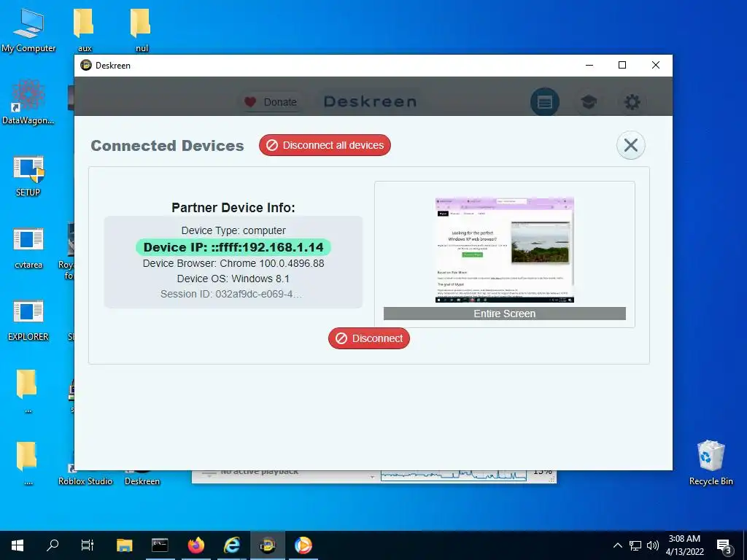
Task: Select the DataWagon desktop shortcut
Action: click(x=28, y=102)
